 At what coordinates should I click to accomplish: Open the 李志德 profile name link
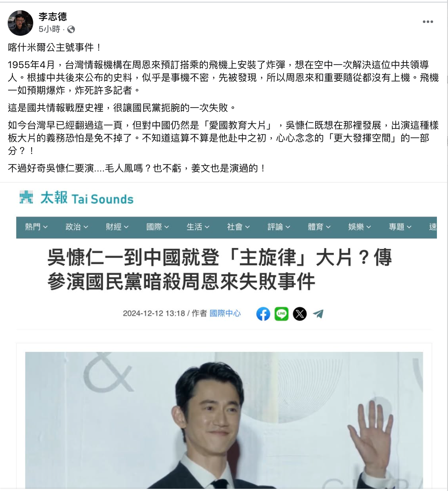coord(53,17)
